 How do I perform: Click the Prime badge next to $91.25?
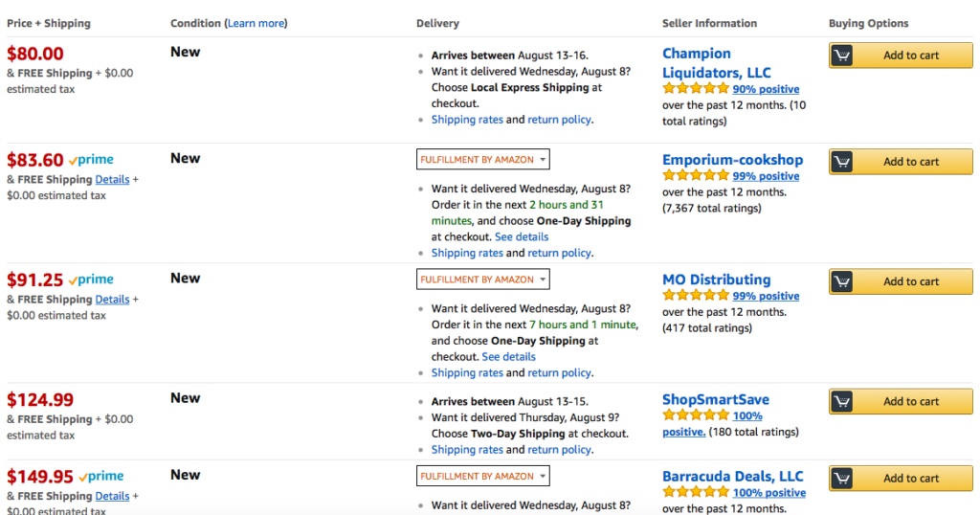(91, 280)
